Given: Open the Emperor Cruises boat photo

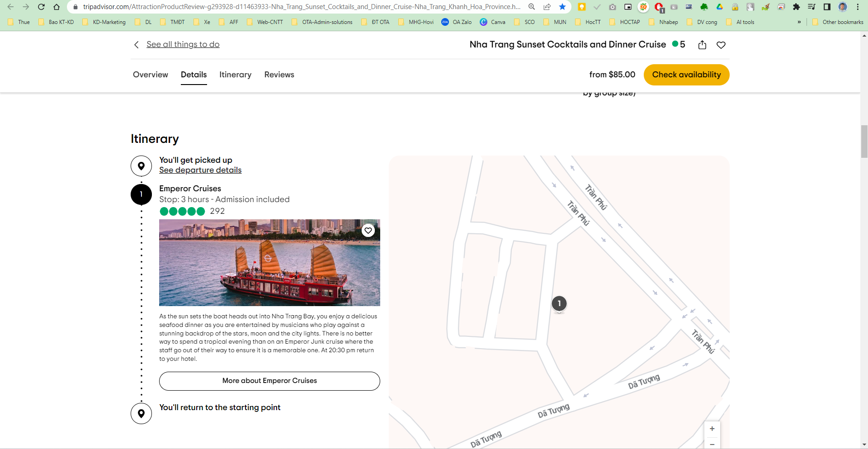Looking at the screenshot, I should pyautogui.click(x=269, y=263).
